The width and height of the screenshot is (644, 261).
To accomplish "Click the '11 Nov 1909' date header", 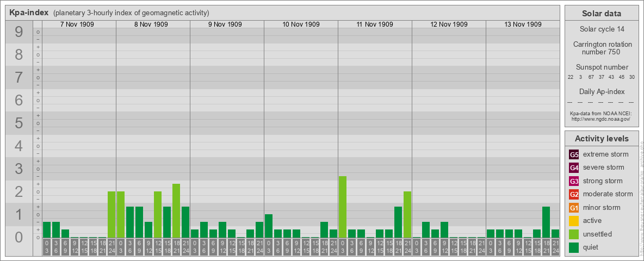I will click(375, 24).
